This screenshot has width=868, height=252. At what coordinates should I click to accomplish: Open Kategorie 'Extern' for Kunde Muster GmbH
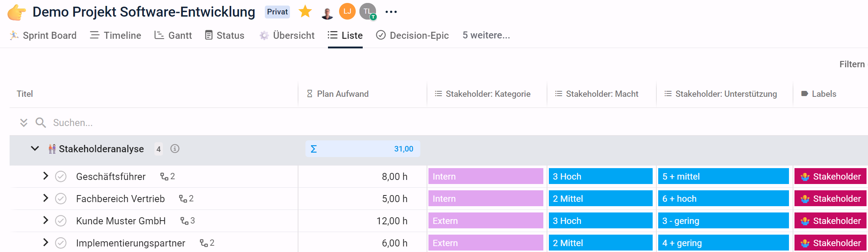(x=486, y=221)
